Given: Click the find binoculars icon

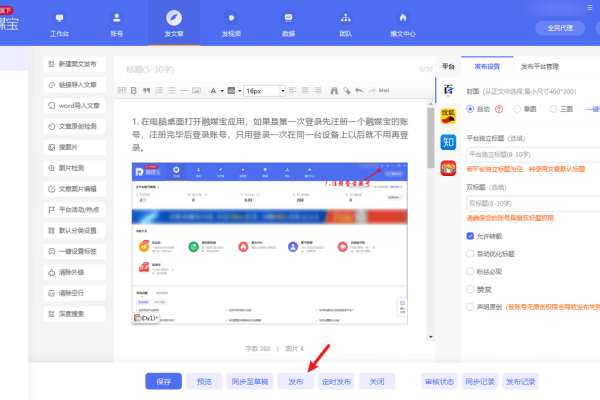Looking at the screenshot, I should [x=334, y=90].
